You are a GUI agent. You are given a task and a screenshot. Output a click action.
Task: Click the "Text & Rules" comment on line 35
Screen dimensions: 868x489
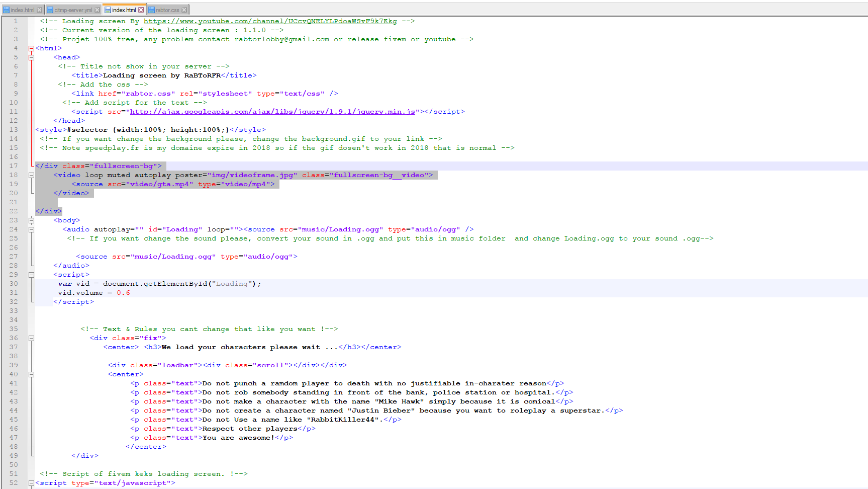209,329
